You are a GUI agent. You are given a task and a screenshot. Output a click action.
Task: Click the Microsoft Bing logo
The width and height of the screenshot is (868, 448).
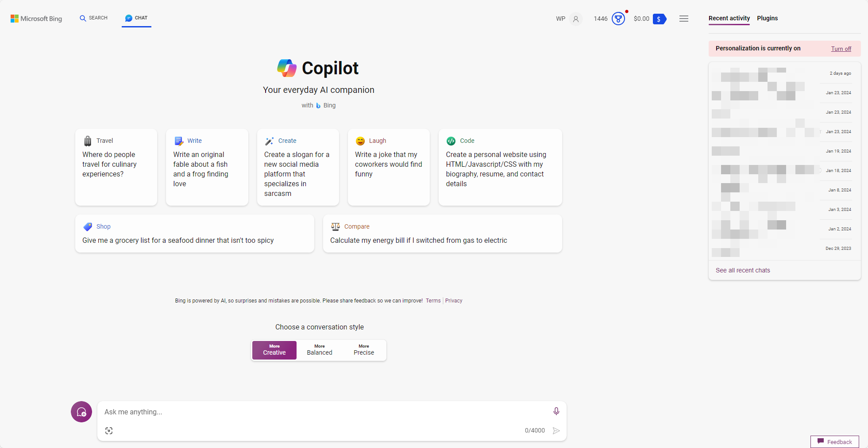click(36, 19)
